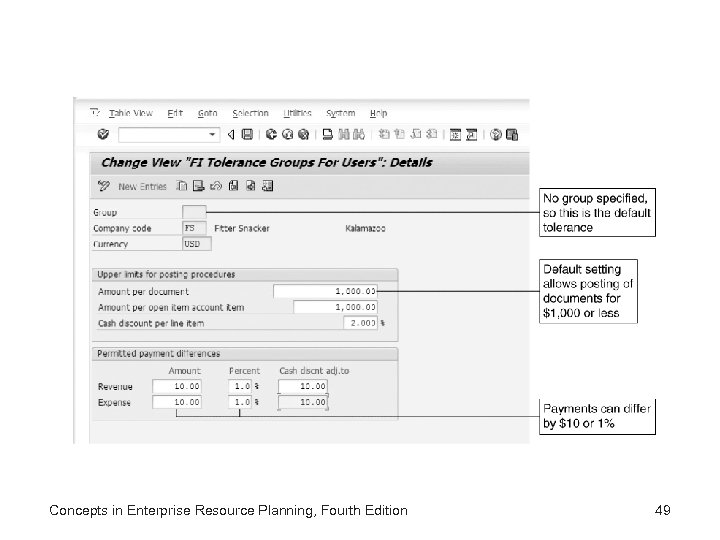Click the Amount per document field

click(x=325, y=291)
